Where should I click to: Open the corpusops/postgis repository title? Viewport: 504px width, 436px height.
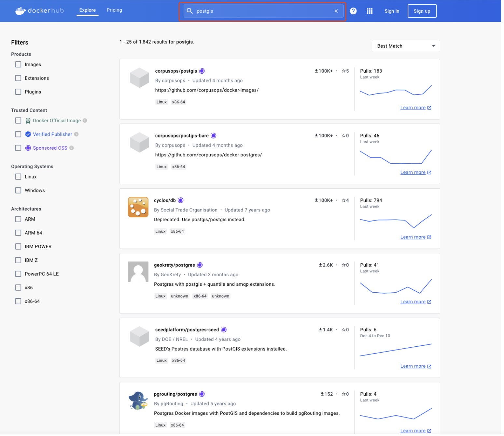tap(177, 71)
